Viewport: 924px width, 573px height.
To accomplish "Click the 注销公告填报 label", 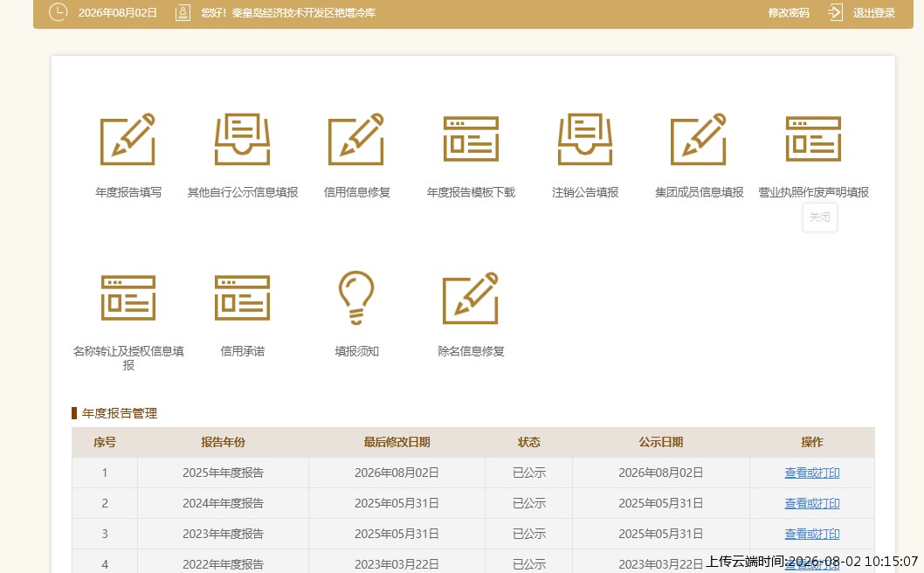I will (585, 192).
